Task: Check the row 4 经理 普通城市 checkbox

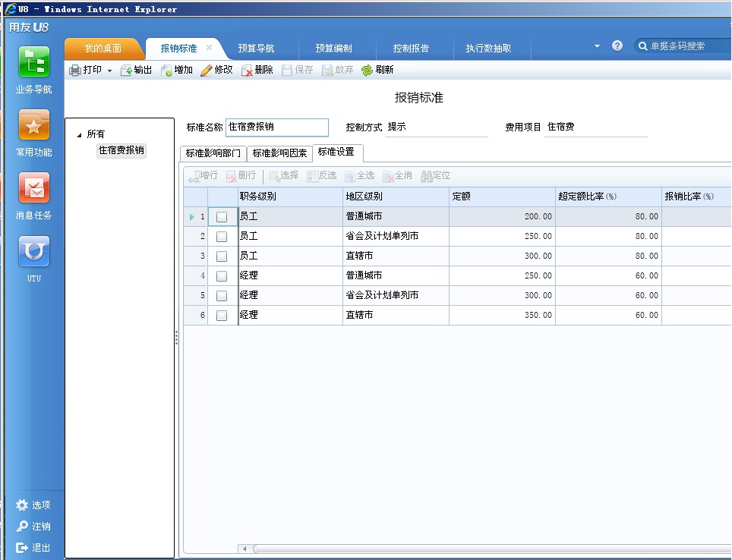Action: (x=222, y=275)
